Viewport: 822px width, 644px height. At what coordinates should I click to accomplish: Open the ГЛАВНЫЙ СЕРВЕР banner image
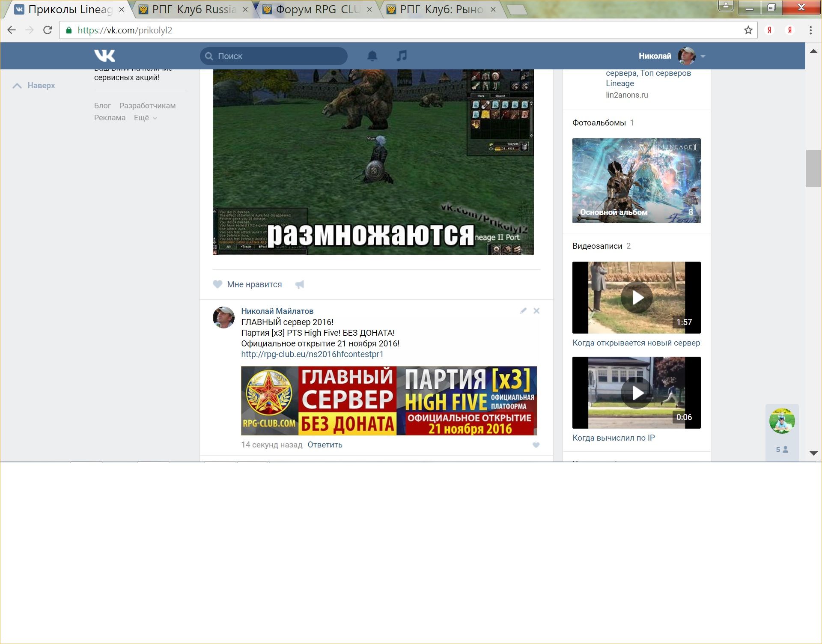[389, 401]
